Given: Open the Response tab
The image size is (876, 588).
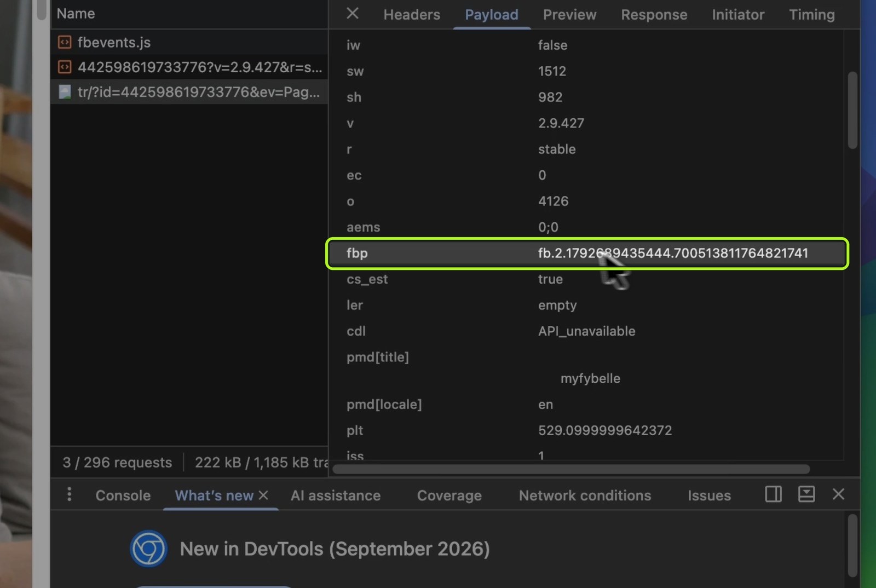Looking at the screenshot, I should pyautogui.click(x=654, y=15).
